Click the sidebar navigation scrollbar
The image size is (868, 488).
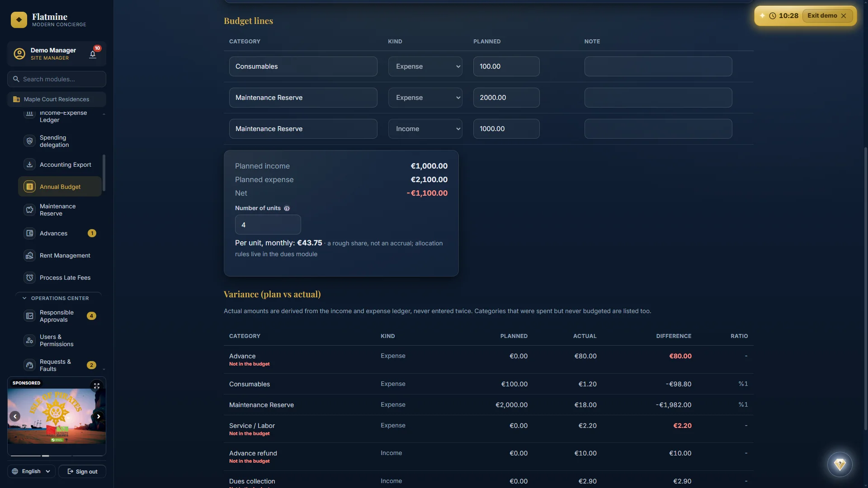[x=104, y=173]
